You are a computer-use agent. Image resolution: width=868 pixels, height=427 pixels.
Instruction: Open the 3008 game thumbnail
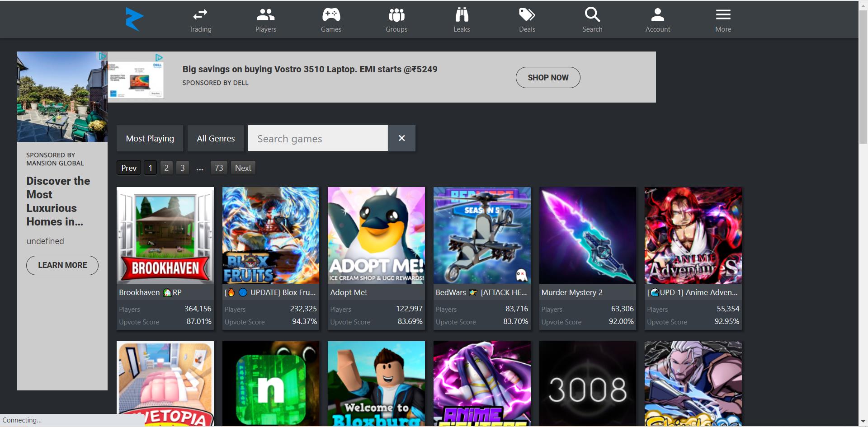pyautogui.click(x=588, y=384)
